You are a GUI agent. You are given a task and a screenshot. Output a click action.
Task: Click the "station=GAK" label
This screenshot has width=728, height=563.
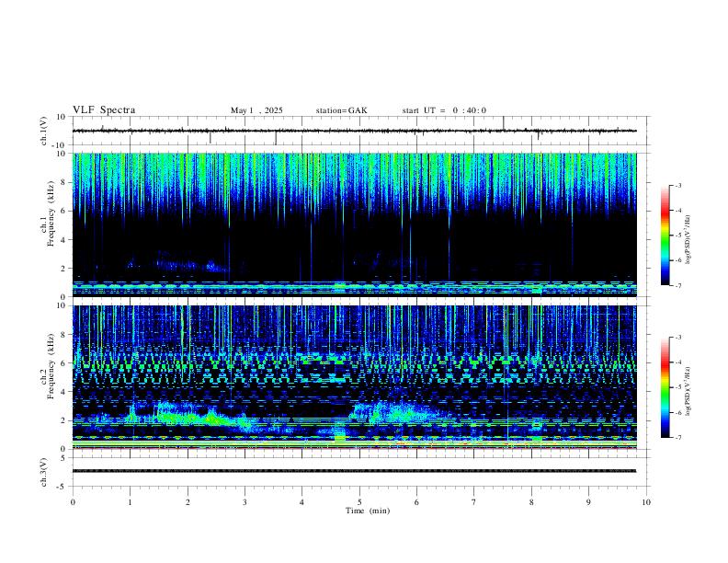[x=341, y=110]
